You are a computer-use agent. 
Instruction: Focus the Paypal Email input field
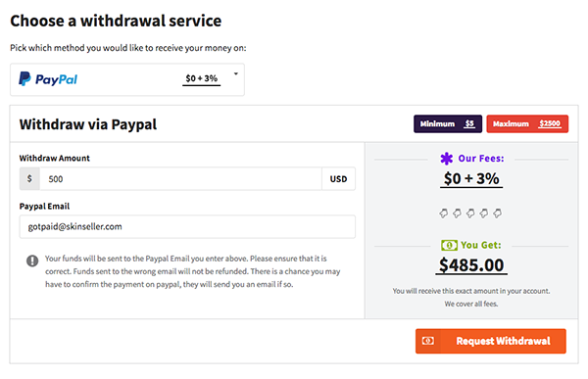click(187, 226)
